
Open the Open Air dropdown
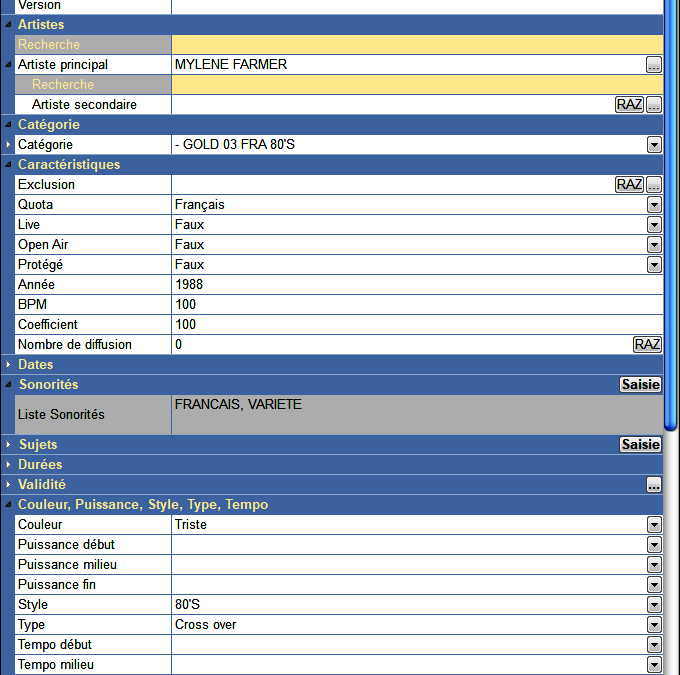654,245
